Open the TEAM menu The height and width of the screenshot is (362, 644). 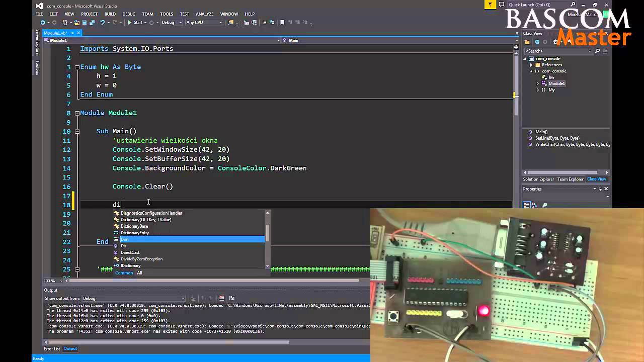coord(147,14)
